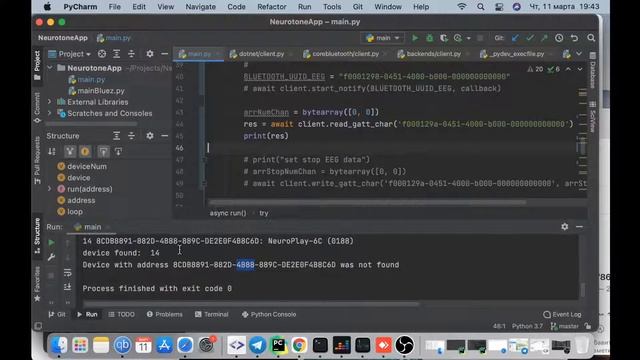Viewport: 640px width, 360px height.
Task: Click Python 3.7 interpreter in status bar
Action: 527,326
